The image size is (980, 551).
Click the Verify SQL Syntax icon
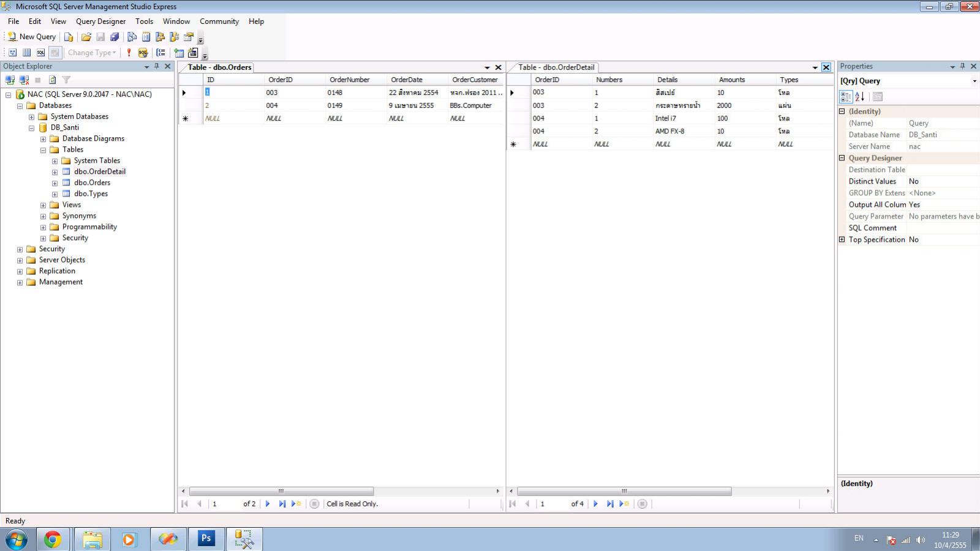click(x=143, y=53)
